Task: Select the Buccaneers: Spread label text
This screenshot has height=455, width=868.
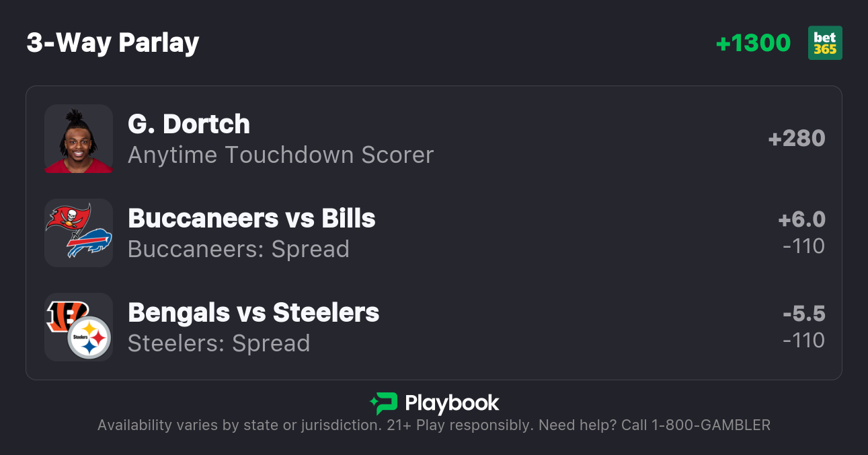Action: pyautogui.click(x=239, y=249)
